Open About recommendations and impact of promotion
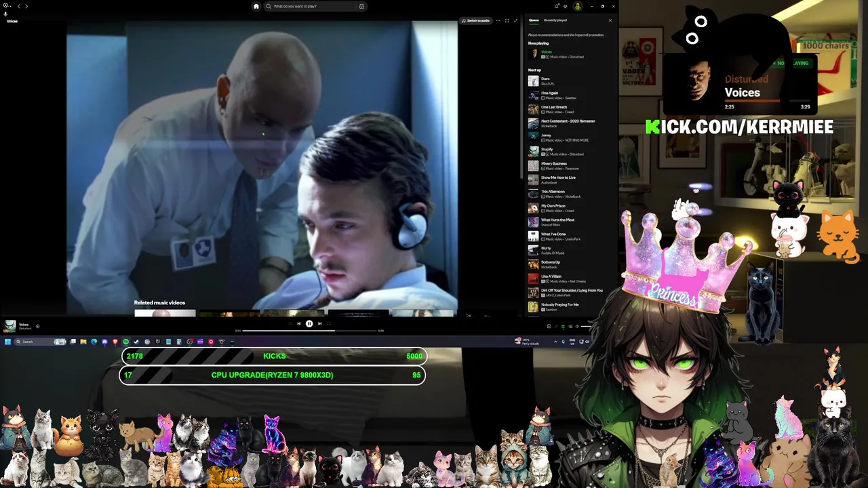This screenshot has height=488, width=868. click(x=566, y=35)
